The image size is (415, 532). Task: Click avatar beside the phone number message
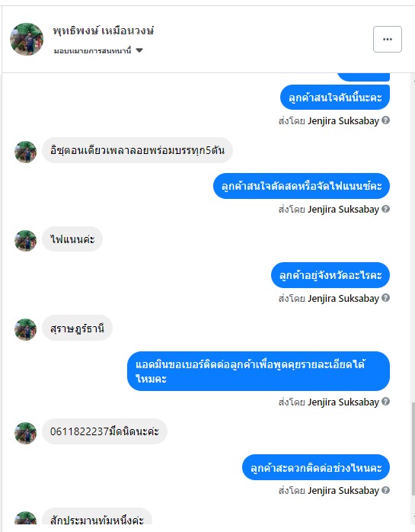point(25,433)
